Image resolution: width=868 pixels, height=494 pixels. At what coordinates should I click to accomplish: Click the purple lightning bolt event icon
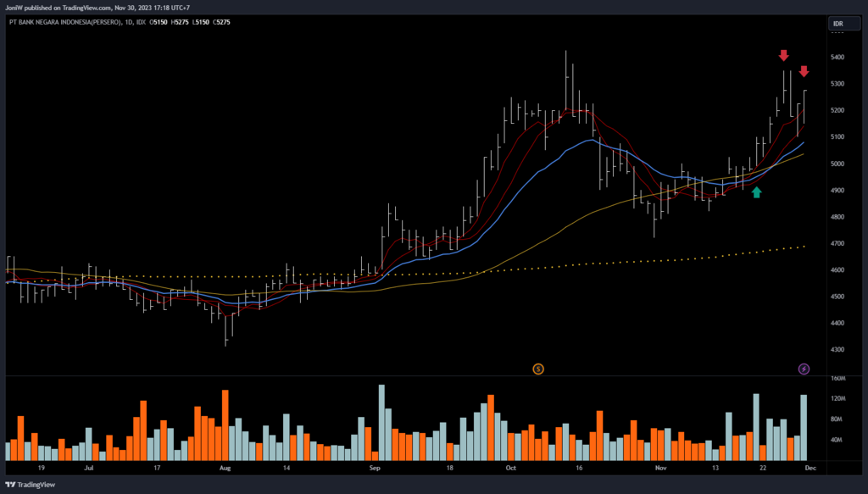[804, 369]
